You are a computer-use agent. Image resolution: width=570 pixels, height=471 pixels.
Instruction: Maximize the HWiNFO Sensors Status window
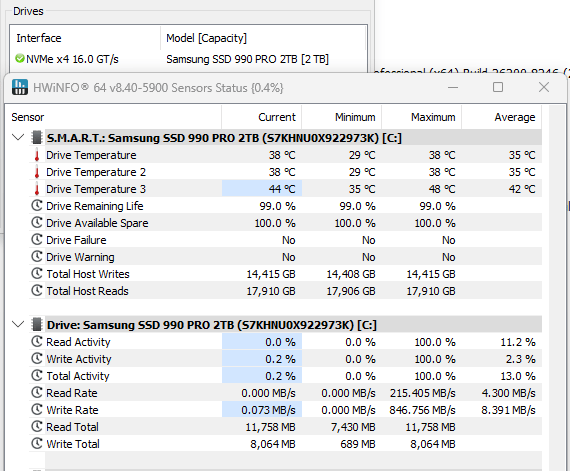(498, 87)
